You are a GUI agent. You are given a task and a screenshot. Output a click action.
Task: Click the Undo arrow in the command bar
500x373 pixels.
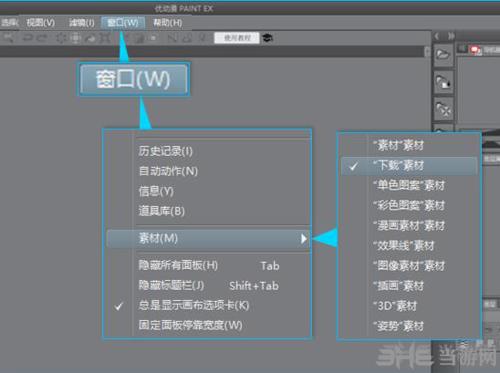pyautogui.click(x=28, y=38)
